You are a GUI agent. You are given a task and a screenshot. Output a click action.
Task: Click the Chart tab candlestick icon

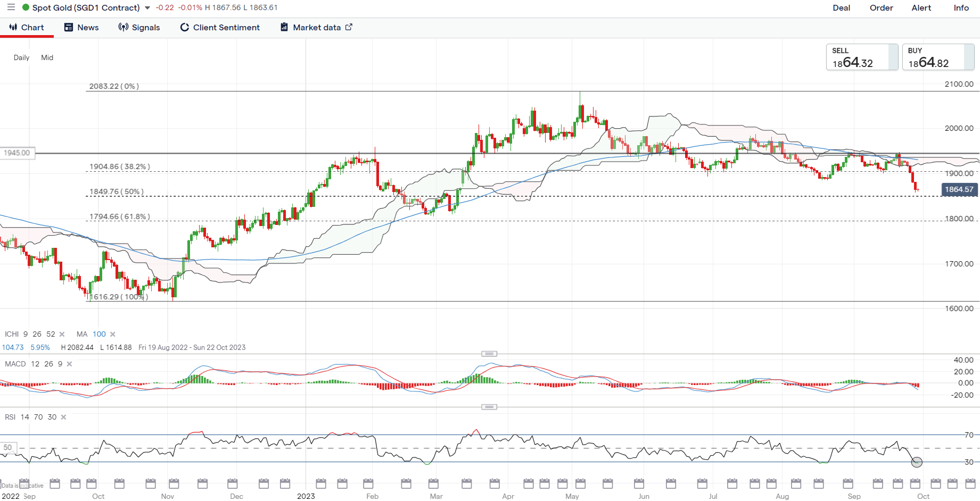point(13,27)
